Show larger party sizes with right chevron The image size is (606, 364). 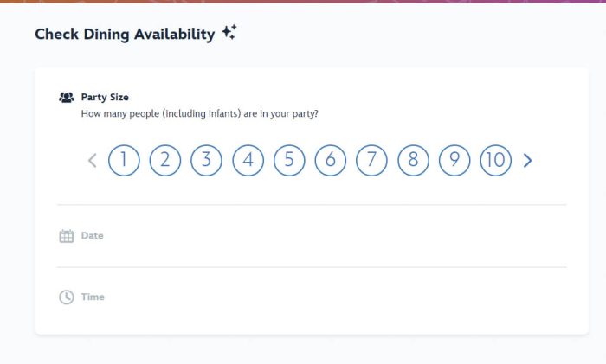pyautogui.click(x=528, y=160)
